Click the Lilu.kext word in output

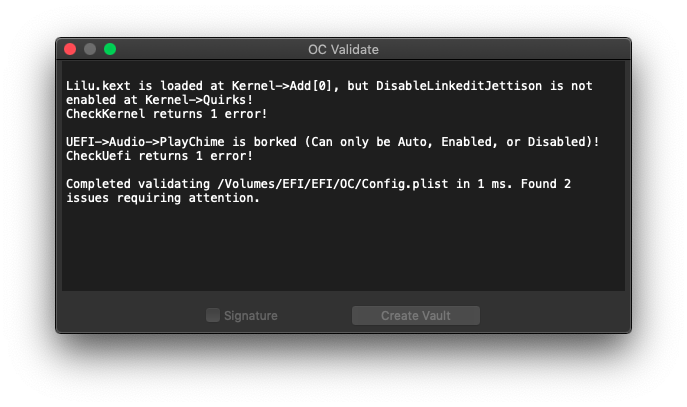[x=98, y=85]
